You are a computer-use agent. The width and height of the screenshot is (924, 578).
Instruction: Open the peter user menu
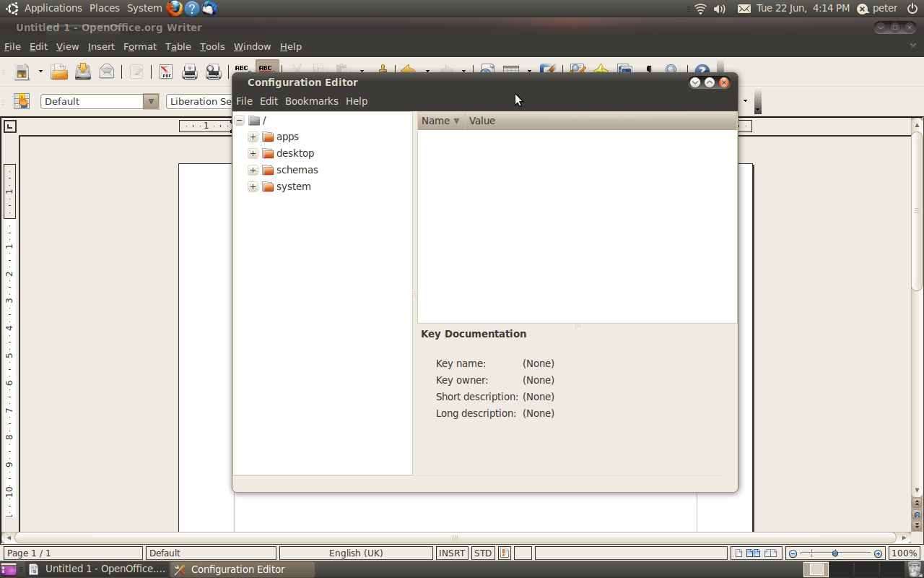[877, 9]
